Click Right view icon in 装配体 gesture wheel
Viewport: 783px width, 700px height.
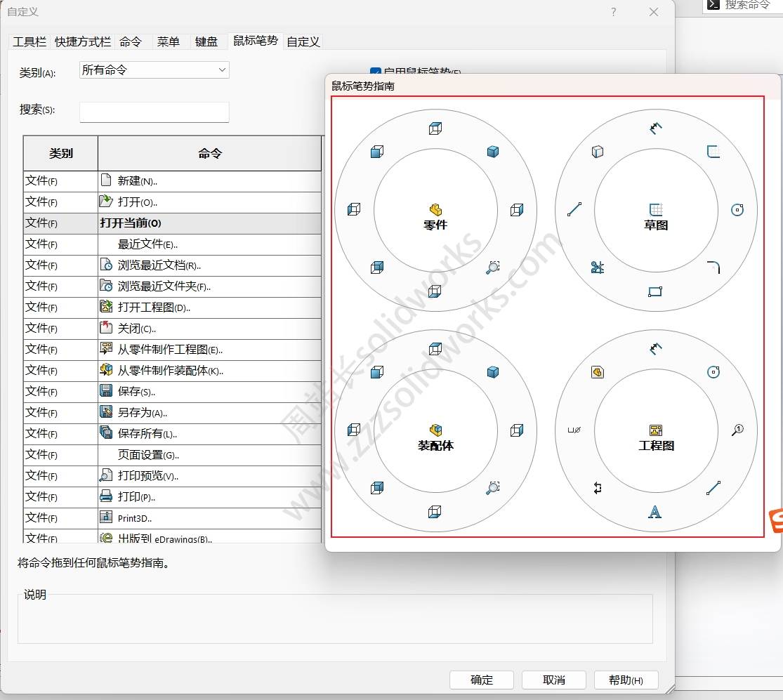tap(517, 430)
